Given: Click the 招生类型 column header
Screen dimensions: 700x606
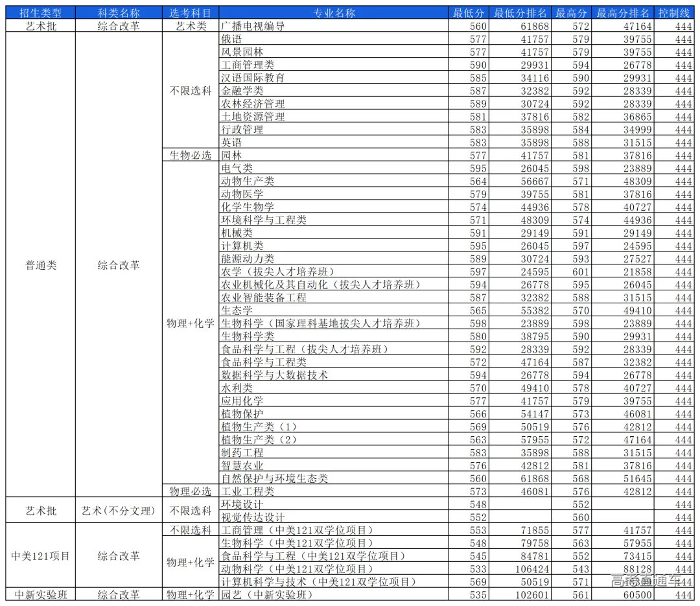Looking at the screenshot, I should pyautogui.click(x=40, y=13).
